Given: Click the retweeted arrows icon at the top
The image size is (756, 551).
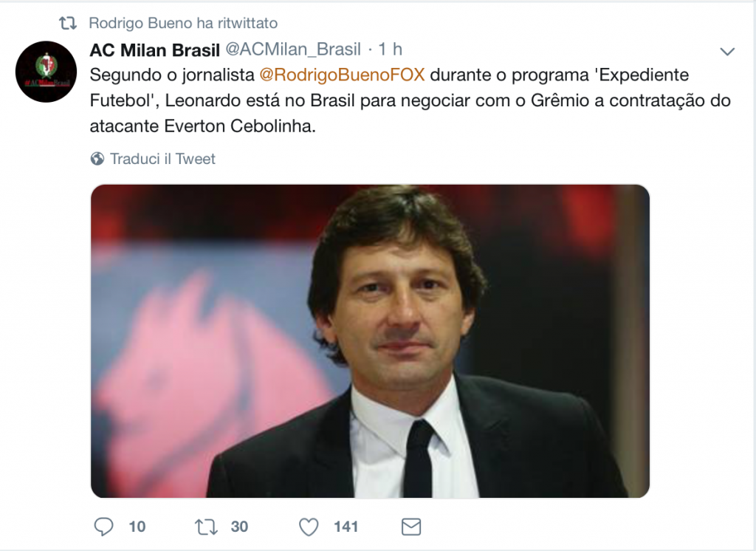Looking at the screenshot, I should coord(69,22).
